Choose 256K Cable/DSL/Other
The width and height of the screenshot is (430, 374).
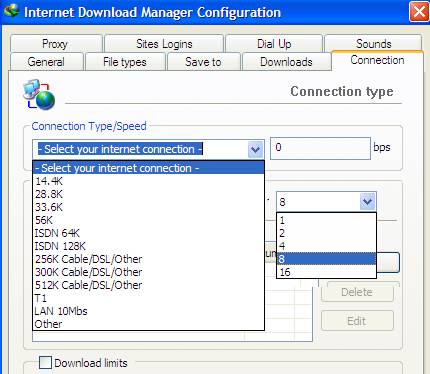coord(148,259)
